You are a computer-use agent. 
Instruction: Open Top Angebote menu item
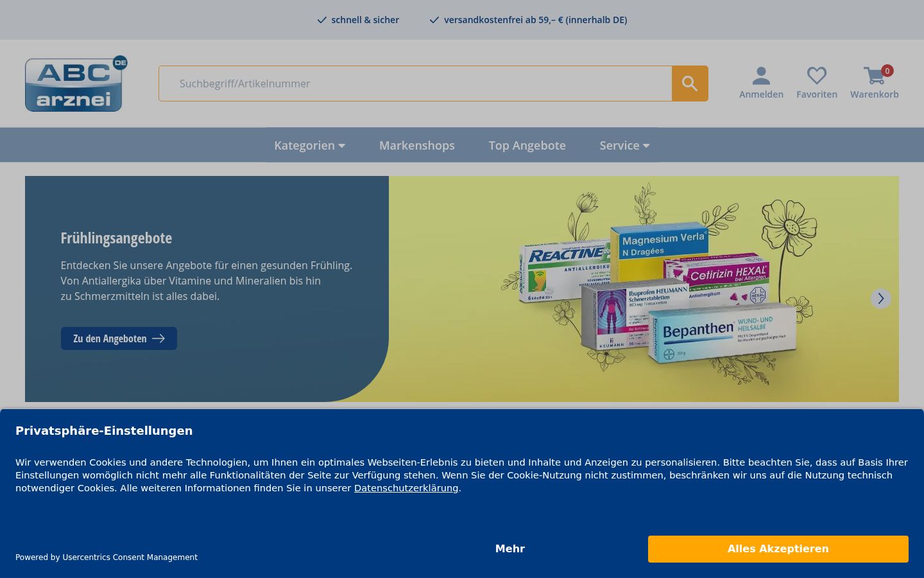pos(527,146)
